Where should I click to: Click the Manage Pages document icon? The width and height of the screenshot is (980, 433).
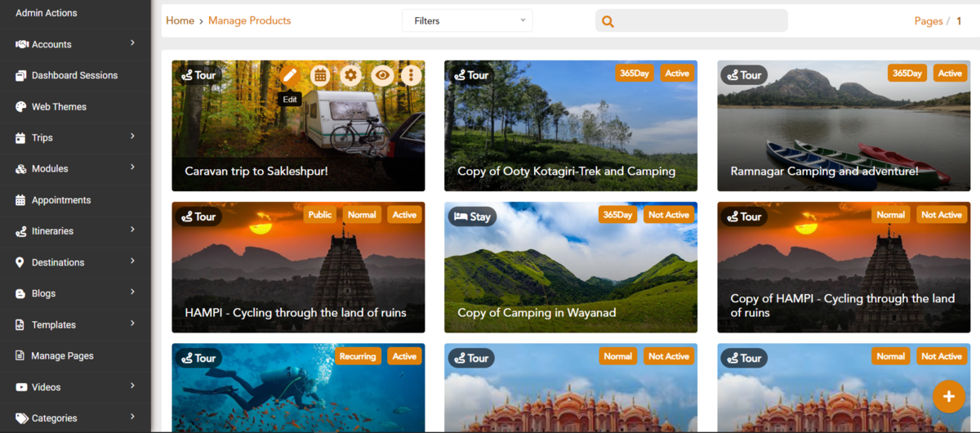coord(21,355)
